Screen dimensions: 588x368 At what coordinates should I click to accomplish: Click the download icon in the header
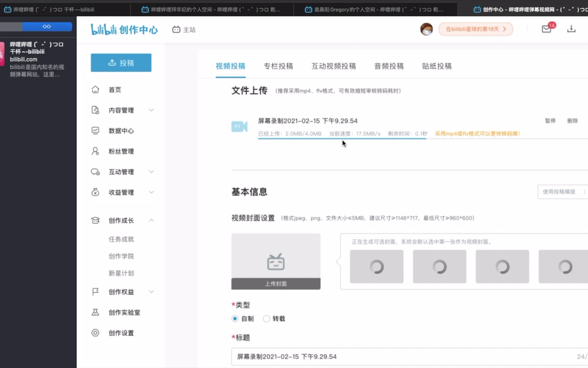(572, 29)
